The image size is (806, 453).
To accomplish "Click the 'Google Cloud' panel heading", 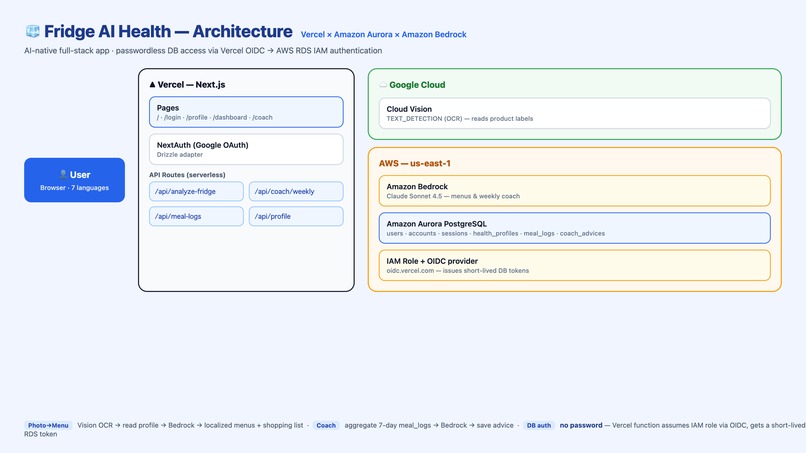I will tap(417, 85).
